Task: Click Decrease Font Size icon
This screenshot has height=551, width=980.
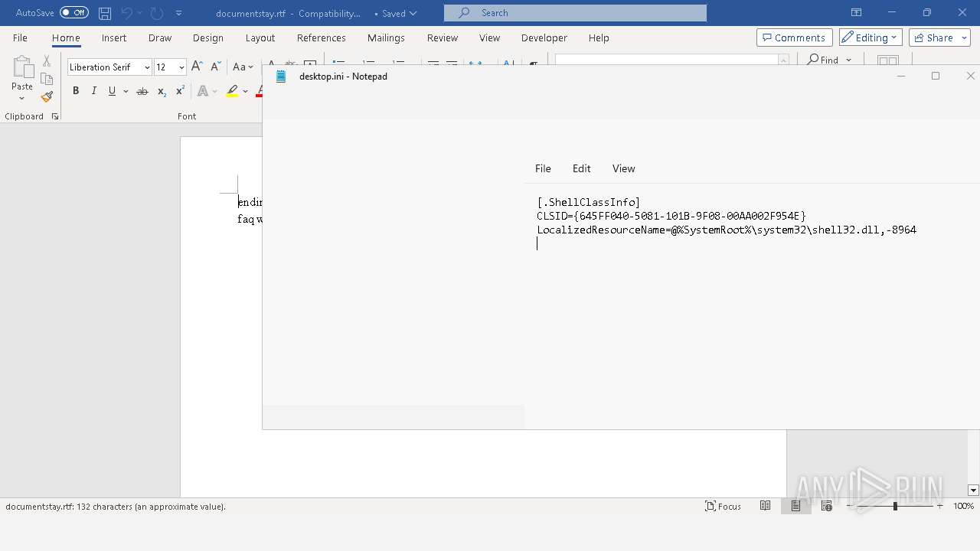Action: click(215, 67)
